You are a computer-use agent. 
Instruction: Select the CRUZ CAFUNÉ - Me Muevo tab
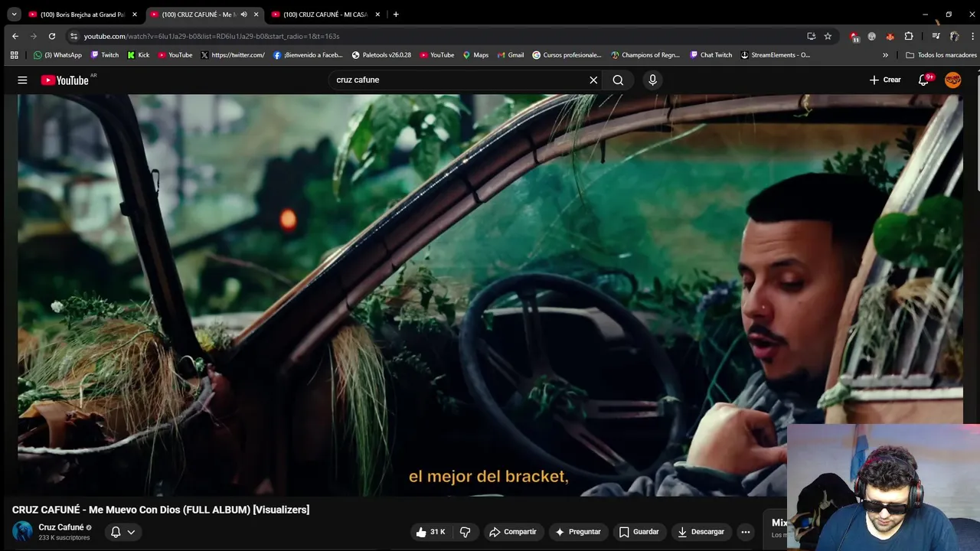pos(198,14)
